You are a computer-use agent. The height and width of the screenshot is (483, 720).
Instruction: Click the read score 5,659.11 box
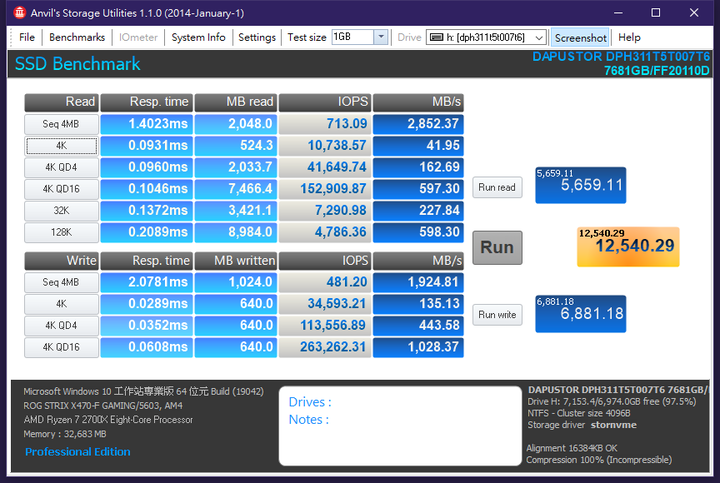click(580, 185)
